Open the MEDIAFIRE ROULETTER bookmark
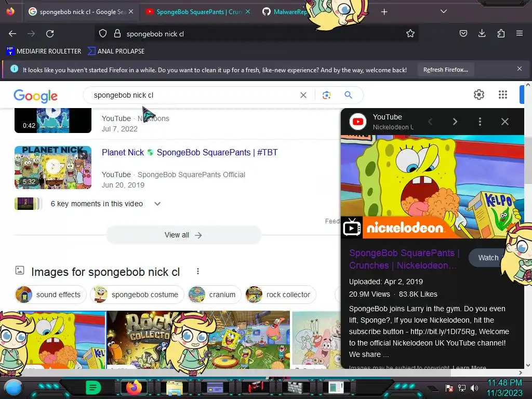532x399 pixels. [44, 51]
